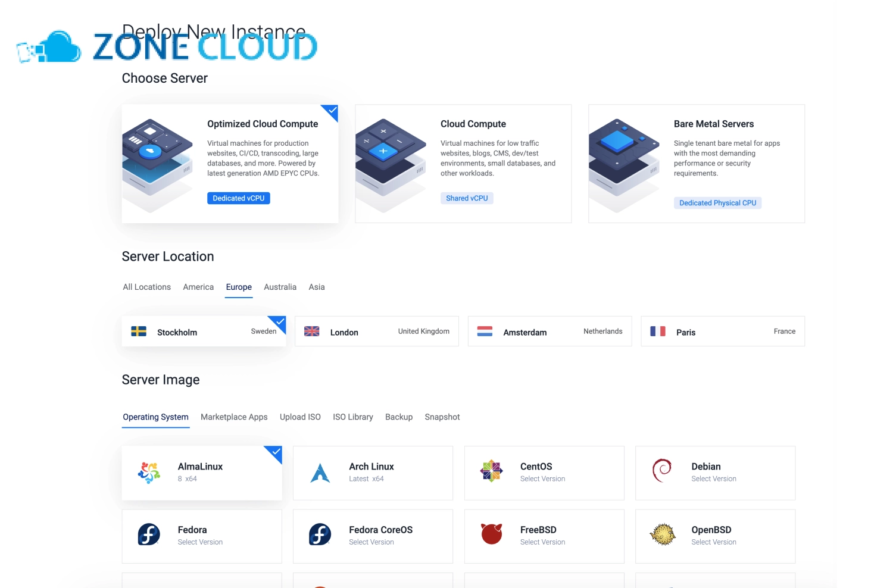The image size is (893, 588).
Task: Choose the Paris location
Action: click(723, 331)
